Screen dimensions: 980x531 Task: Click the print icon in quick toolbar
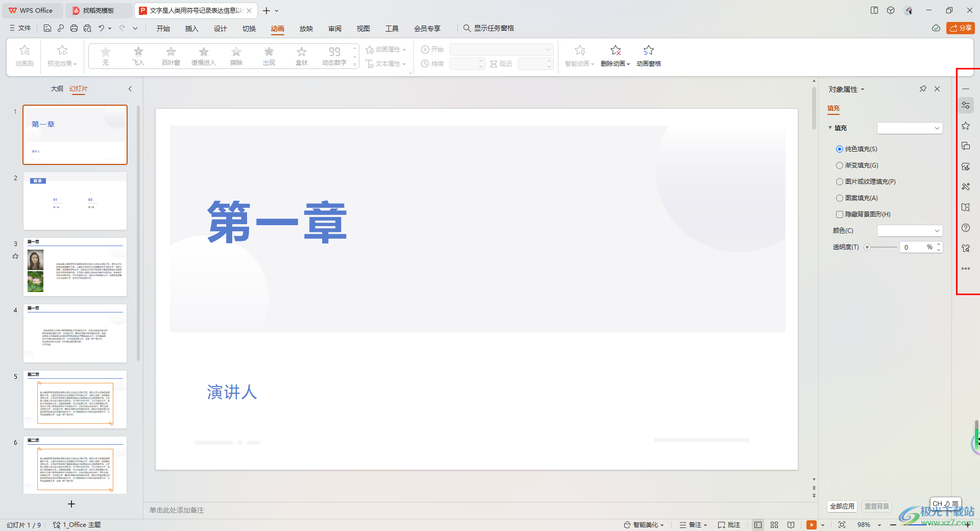coord(74,28)
